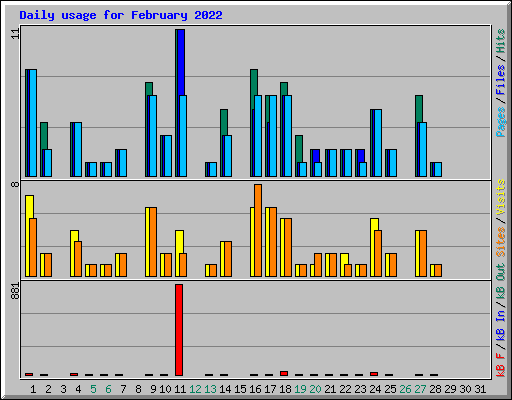Click the y-axis value "881" on the bottom chart
Image resolution: width=512 pixels, height=400 pixels.
[x=15, y=291]
